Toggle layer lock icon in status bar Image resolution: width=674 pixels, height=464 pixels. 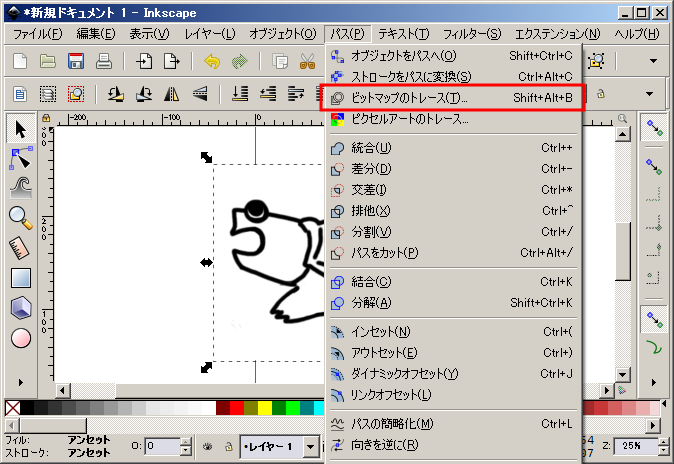click(229, 446)
